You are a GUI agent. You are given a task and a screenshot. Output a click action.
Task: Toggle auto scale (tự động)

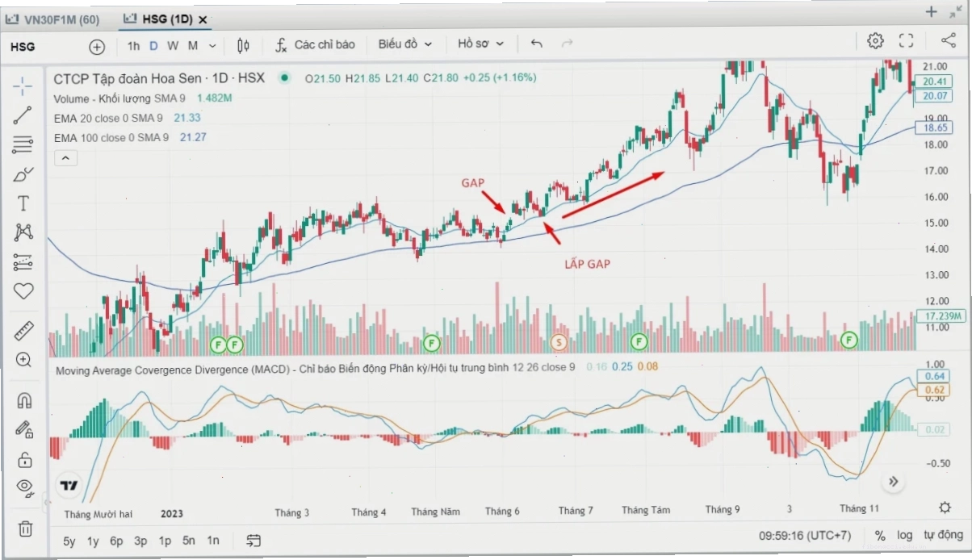[943, 534]
